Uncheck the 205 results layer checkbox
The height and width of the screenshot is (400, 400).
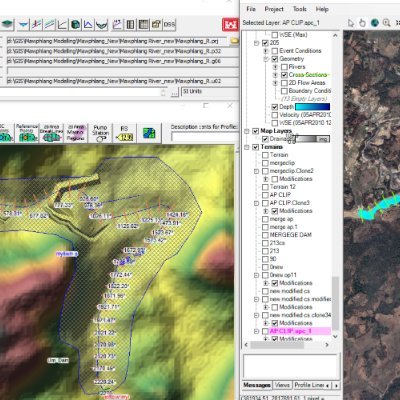[265, 43]
